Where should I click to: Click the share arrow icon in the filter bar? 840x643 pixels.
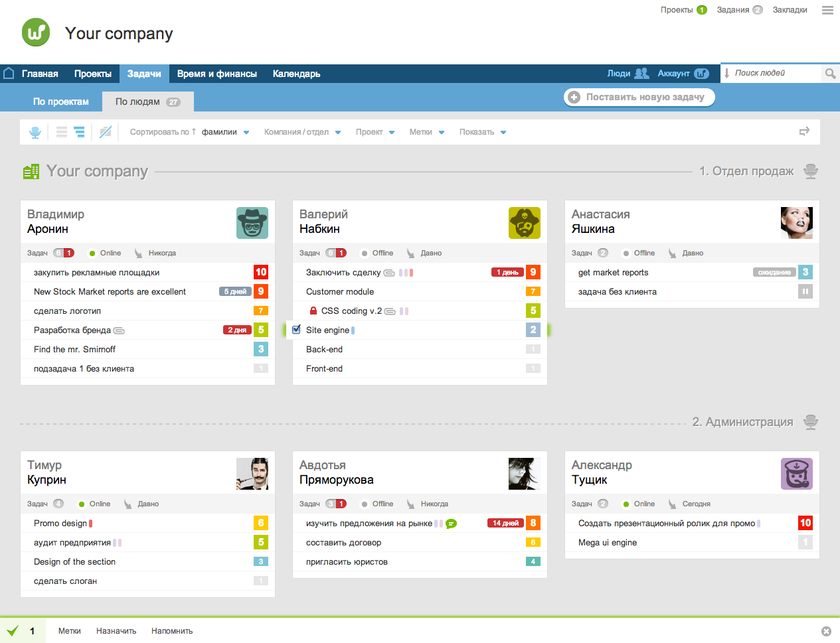[x=804, y=132]
